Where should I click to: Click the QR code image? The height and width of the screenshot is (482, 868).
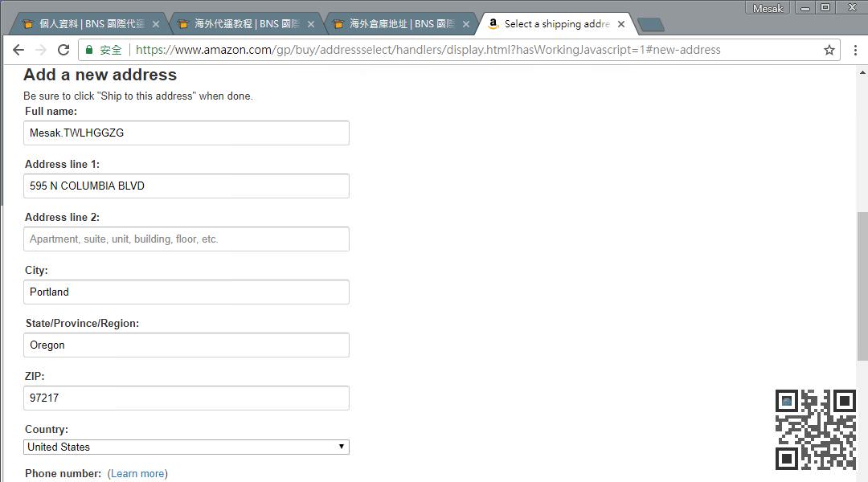[815, 429]
